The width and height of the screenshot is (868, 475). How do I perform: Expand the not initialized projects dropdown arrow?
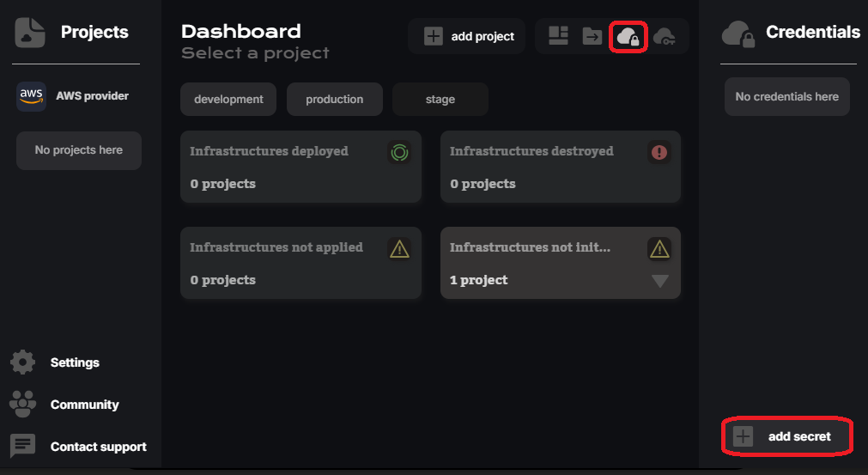[x=659, y=281]
